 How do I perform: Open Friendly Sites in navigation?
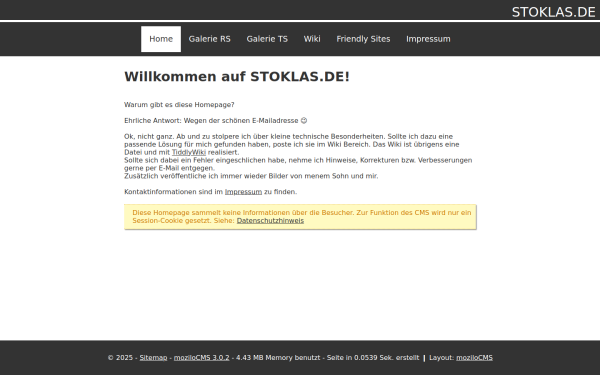pos(363,39)
